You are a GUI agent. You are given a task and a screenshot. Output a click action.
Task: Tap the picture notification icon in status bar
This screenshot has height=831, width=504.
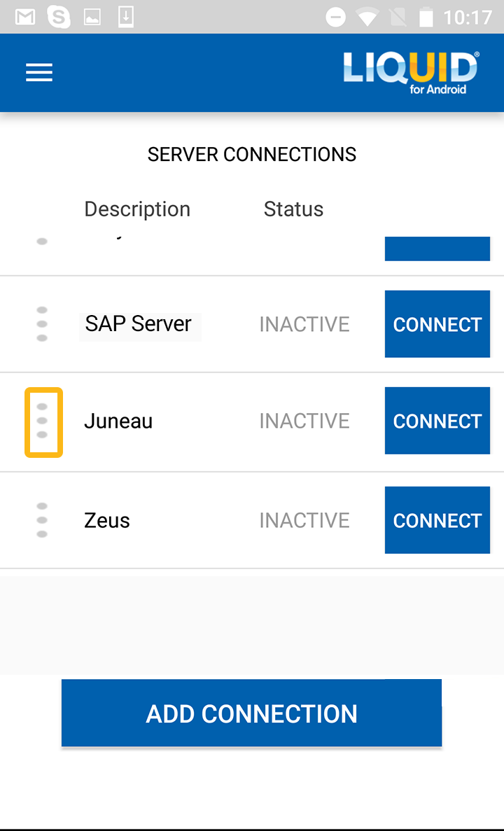pos(92,17)
